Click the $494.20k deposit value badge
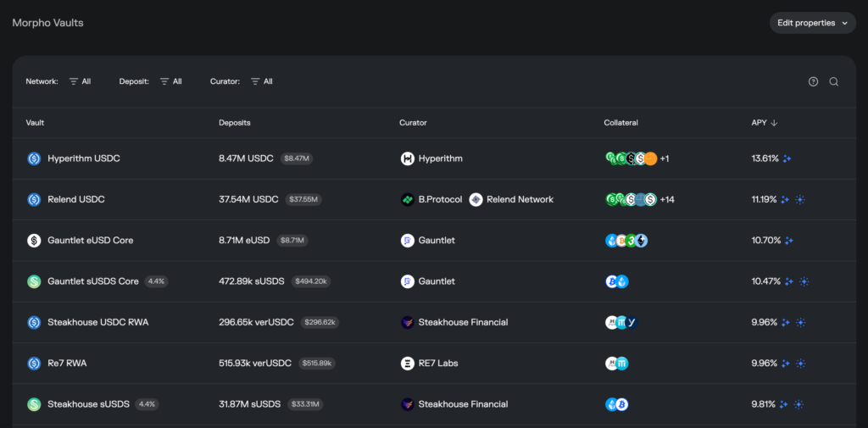The height and width of the screenshot is (428, 868). 312,281
